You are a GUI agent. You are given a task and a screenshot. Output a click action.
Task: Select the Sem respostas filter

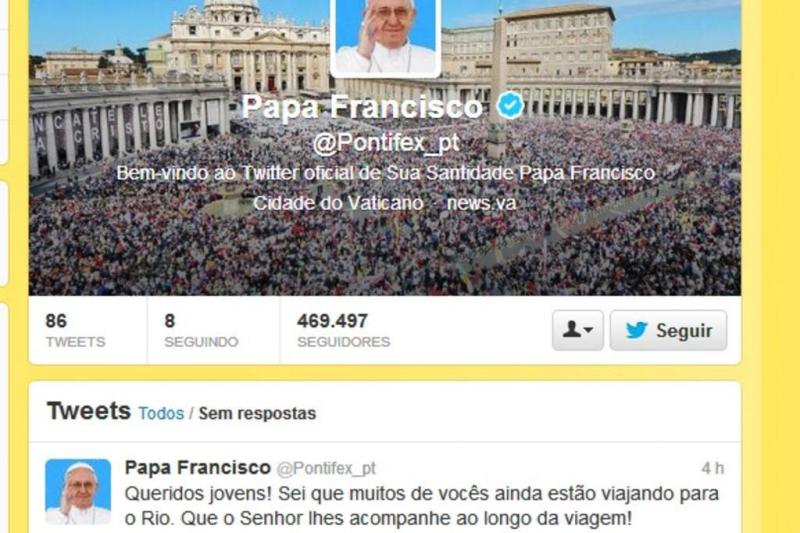point(257,413)
